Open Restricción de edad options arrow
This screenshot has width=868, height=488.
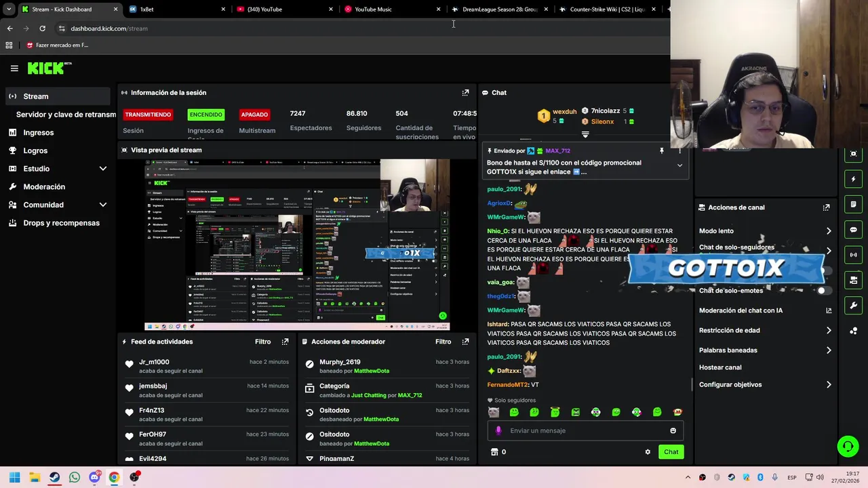point(829,331)
